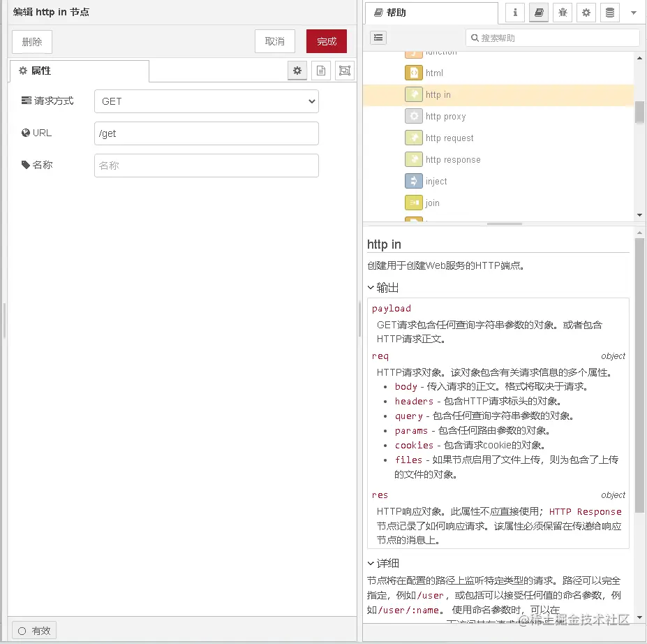
Task: Click the HTTP Response code reference
Action: coord(585,512)
